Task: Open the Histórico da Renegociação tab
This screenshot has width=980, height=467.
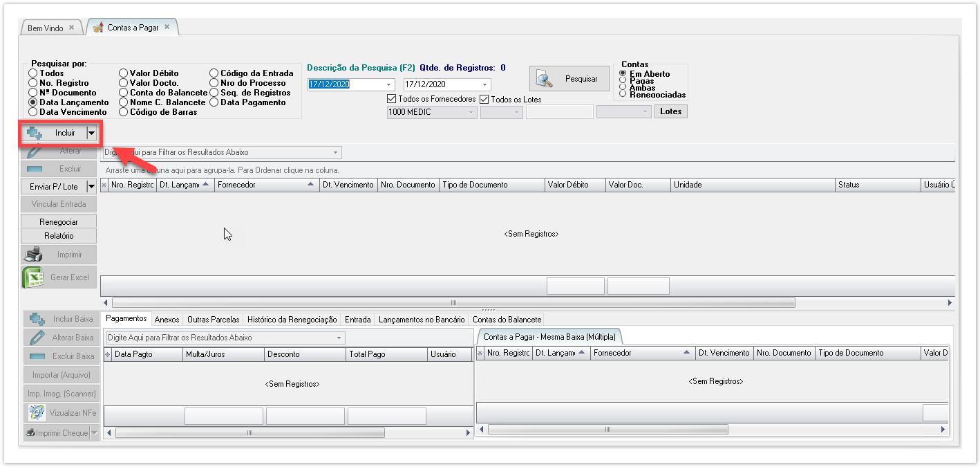Action: tap(292, 320)
